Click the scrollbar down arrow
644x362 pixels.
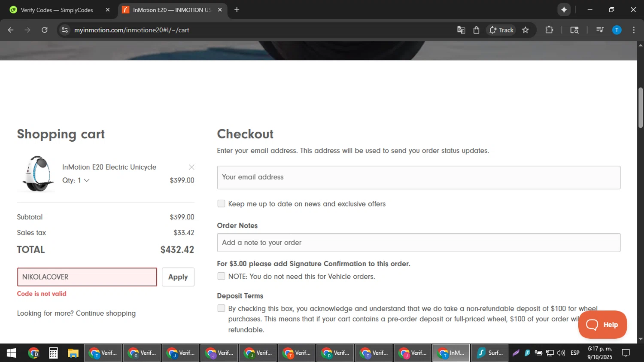(x=641, y=339)
